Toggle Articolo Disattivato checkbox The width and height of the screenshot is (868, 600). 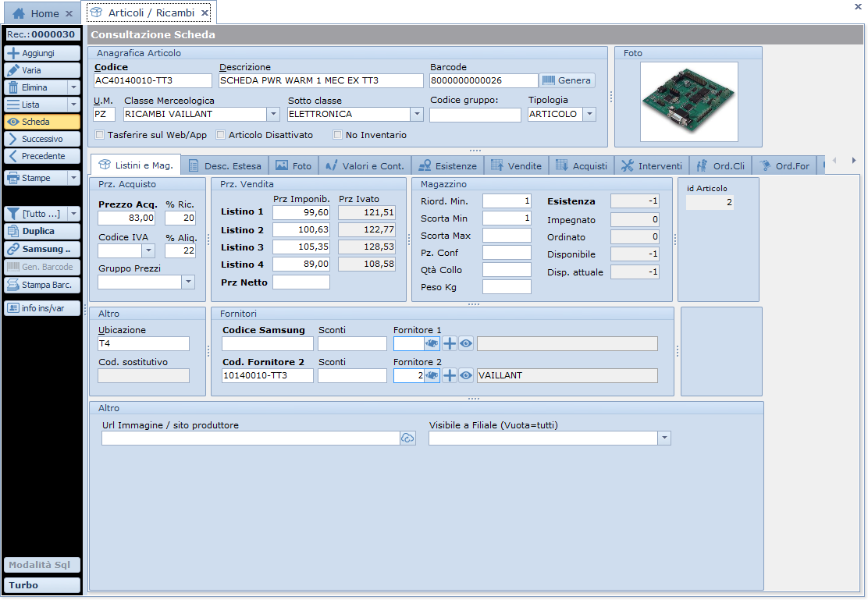pos(221,134)
